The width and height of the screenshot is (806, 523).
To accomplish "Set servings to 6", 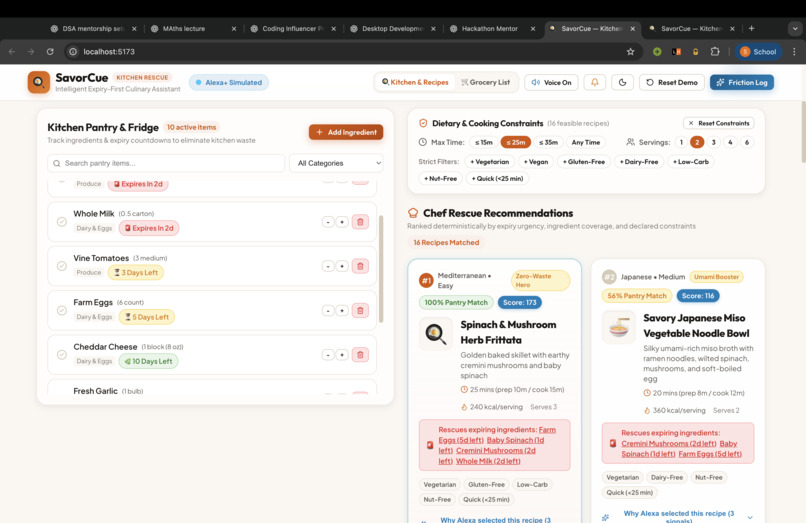I will tap(747, 142).
